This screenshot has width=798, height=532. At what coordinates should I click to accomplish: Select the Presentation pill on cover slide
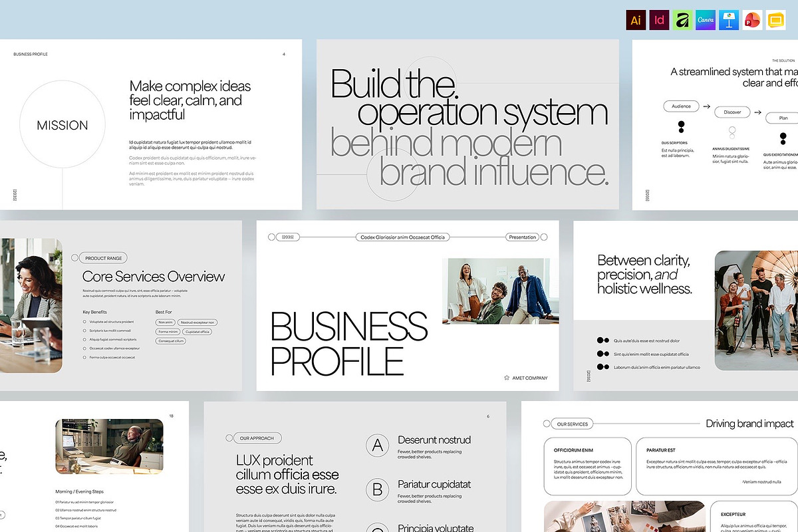point(522,237)
